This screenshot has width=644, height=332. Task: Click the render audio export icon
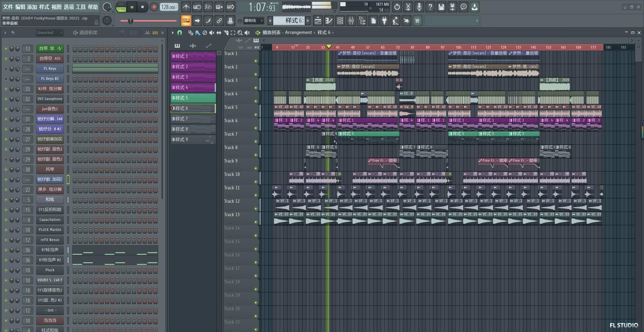click(x=452, y=7)
